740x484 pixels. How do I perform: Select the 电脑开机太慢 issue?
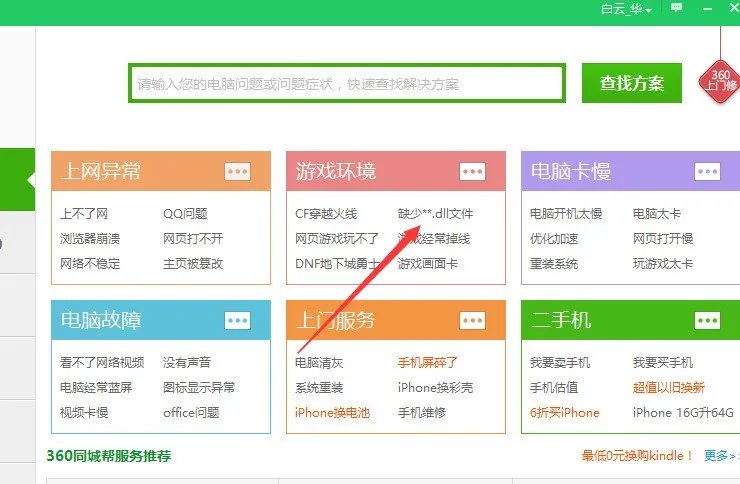tap(566, 214)
